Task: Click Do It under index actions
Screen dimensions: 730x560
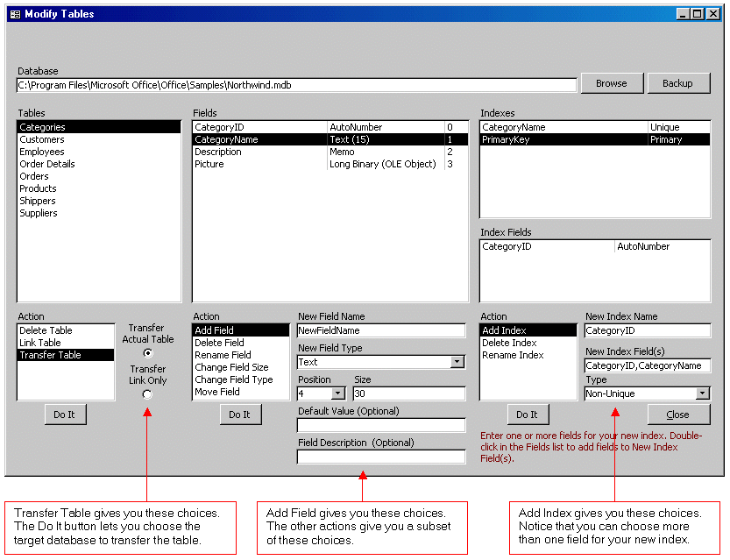Action: (528, 415)
